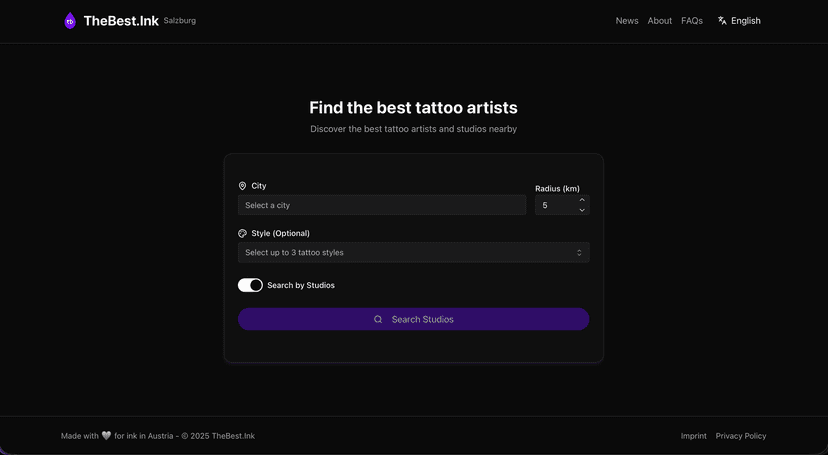Click the palette icon beside Style
The height and width of the screenshot is (455, 828).
[x=242, y=233]
